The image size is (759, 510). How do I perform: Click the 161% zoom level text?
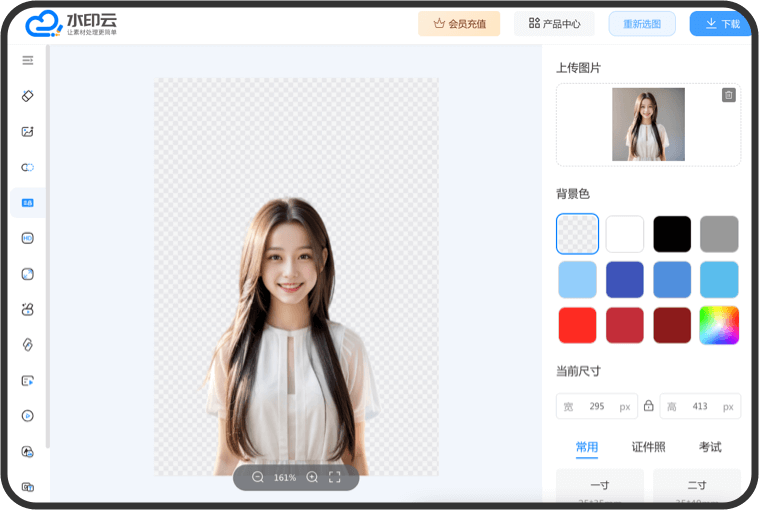[285, 478]
